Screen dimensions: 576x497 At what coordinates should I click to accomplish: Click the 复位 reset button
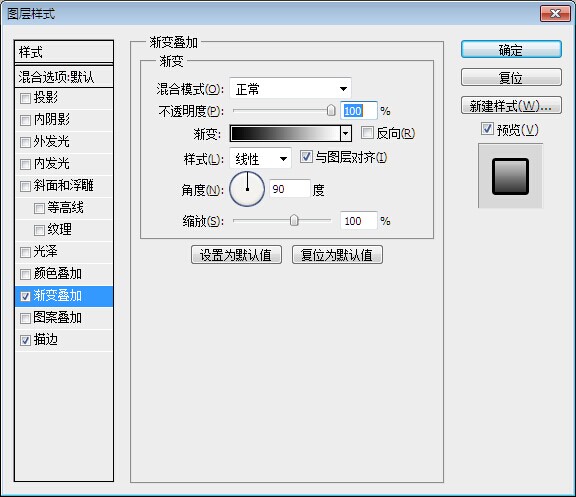click(x=511, y=78)
